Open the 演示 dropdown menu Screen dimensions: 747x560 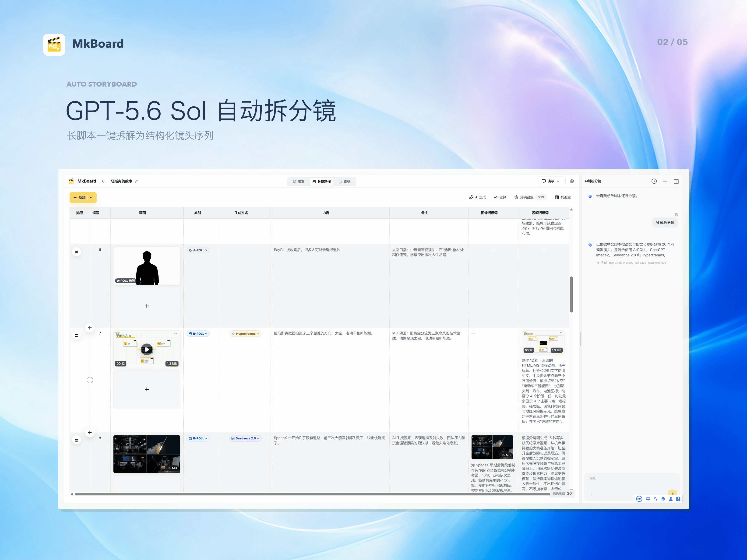click(550, 181)
